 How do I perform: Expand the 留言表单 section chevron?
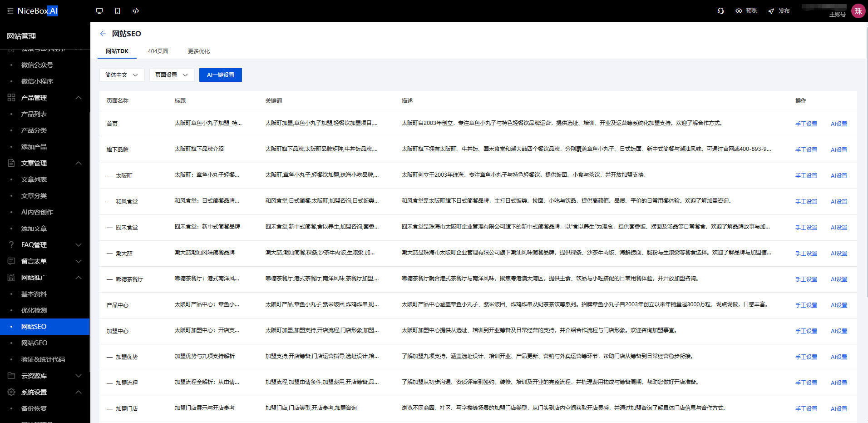click(79, 261)
